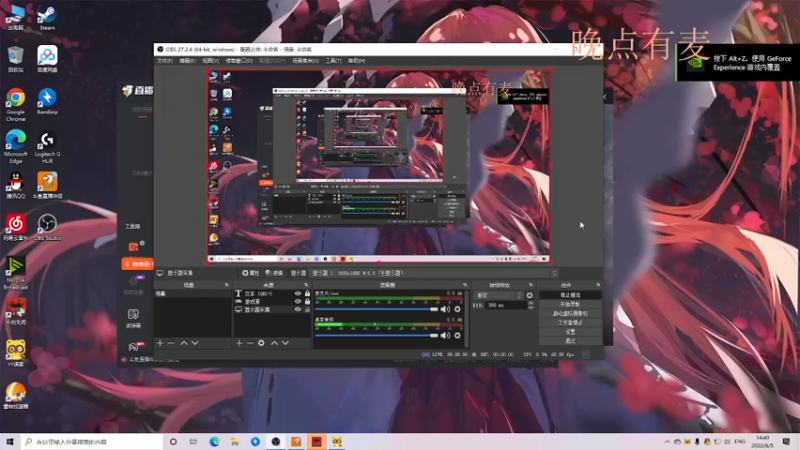Pop out the controls dock icon

pos(598,285)
